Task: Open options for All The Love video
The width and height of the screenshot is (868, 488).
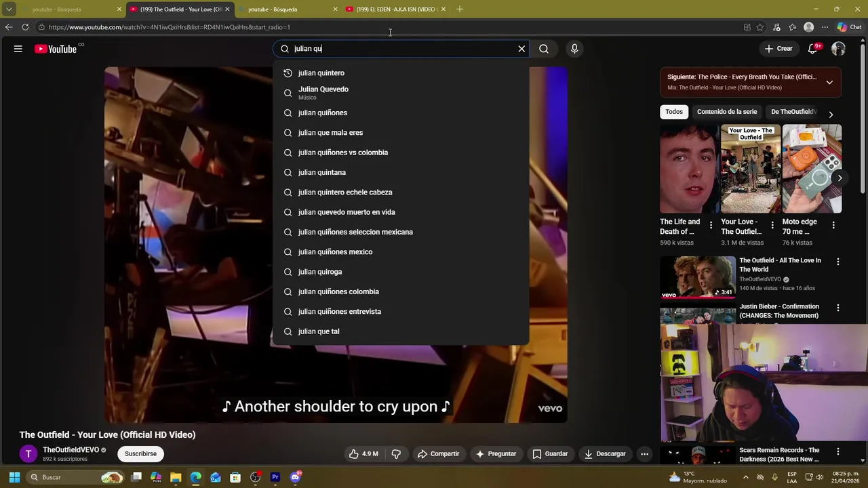Action: 838,262
